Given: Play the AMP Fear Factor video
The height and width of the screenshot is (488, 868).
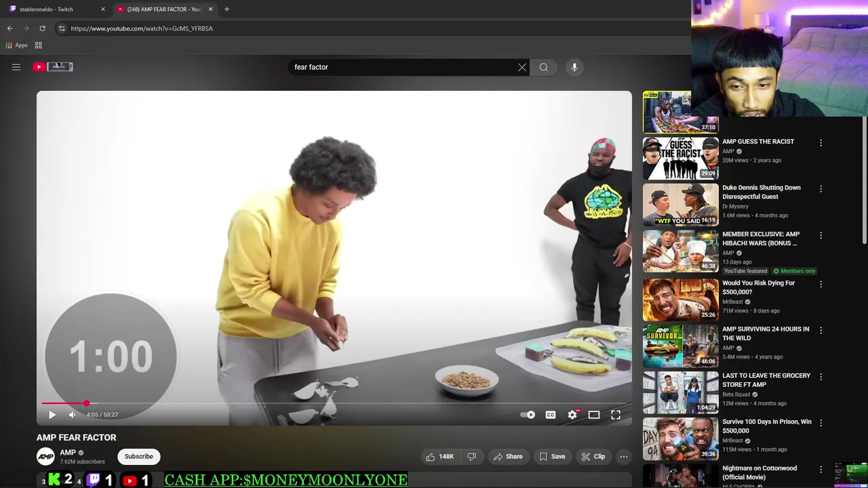Looking at the screenshot, I should (x=52, y=415).
